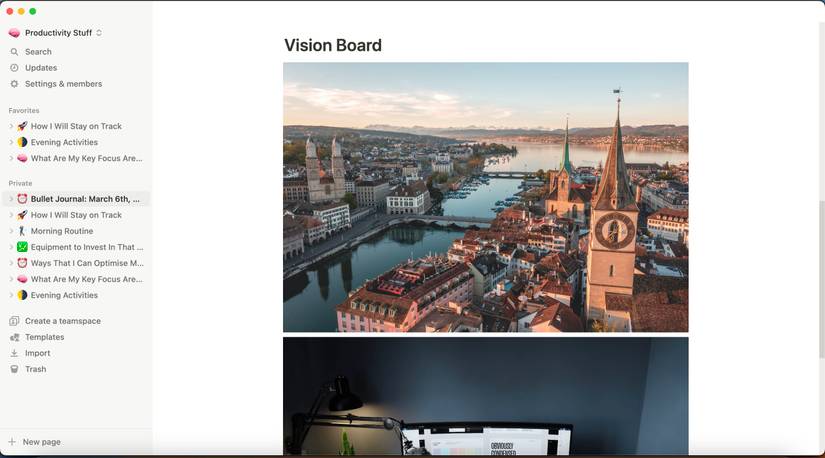Screen dimensions: 825x458
Task: Click the Private section header
Action: pos(21,183)
